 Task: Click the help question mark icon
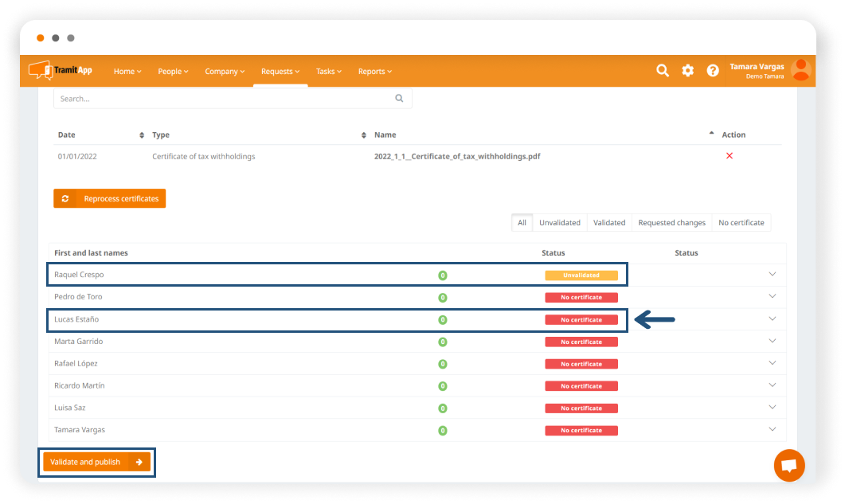click(x=712, y=70)
